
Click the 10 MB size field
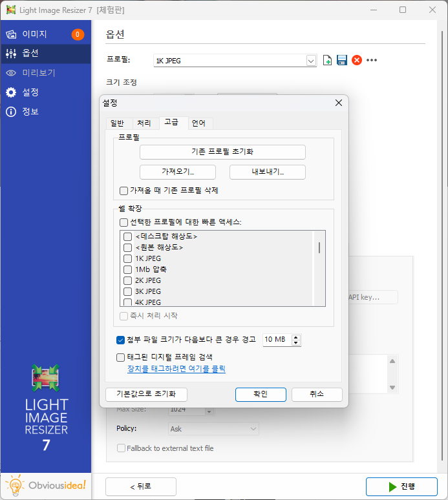pyautogui.click(x=276, y=340)
